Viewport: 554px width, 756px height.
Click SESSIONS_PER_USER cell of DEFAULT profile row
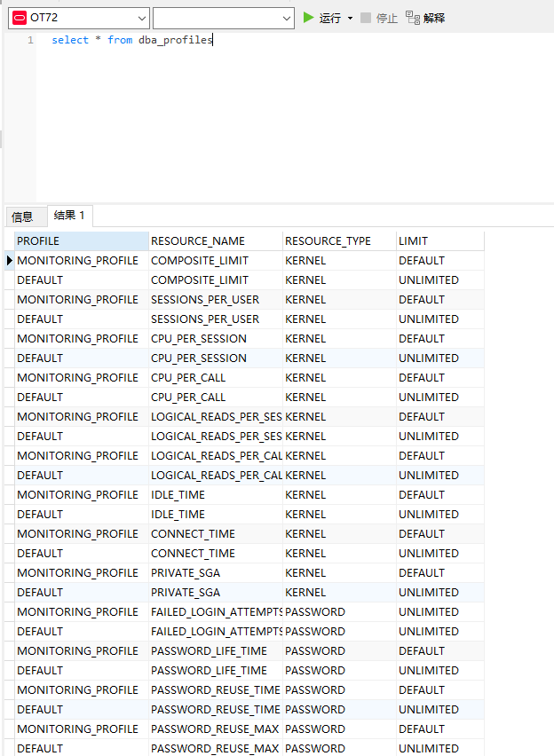point(216,319)
